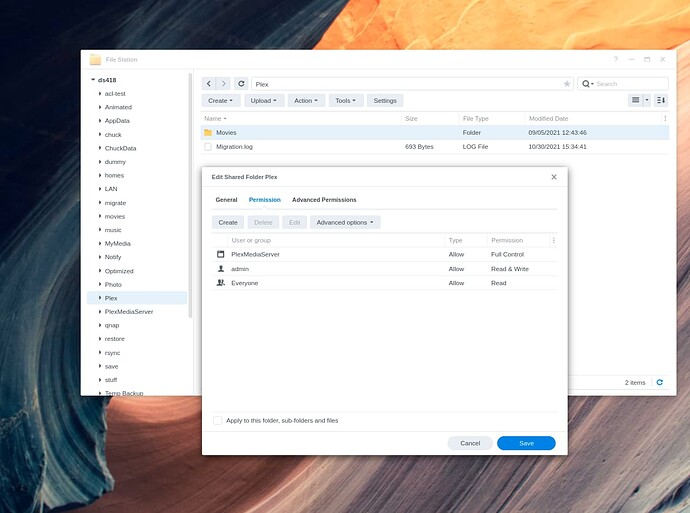
Task: Select the Migration.log file name
Action: tap(234, 147)
